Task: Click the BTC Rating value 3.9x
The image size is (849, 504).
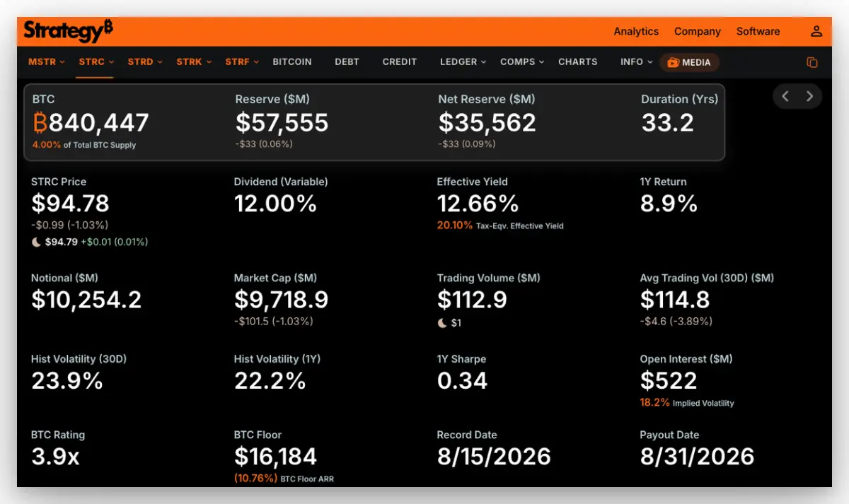Action: [55, 457]
